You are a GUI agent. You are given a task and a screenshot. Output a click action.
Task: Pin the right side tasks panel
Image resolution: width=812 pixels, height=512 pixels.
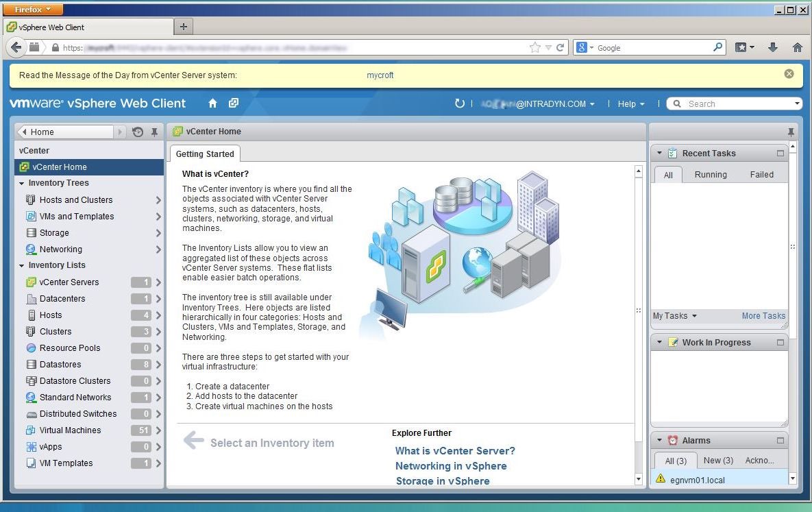coord(791,132)
